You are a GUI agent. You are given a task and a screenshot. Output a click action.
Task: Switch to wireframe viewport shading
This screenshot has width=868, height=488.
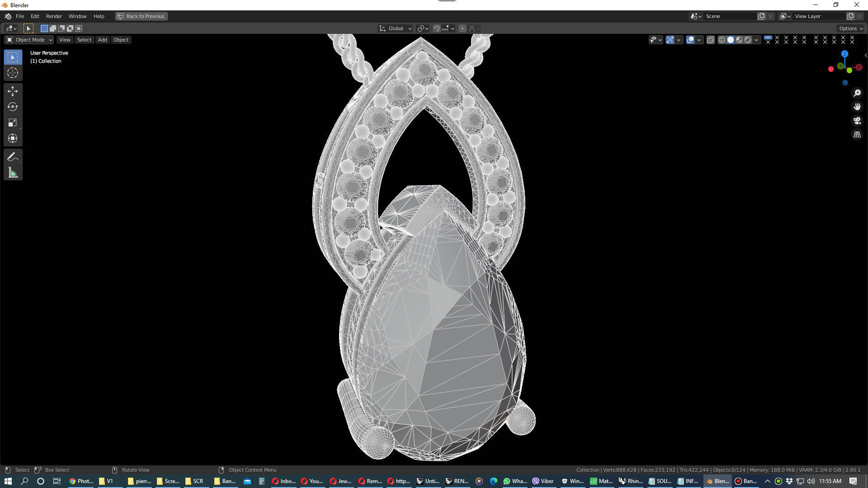pos(722,40)
